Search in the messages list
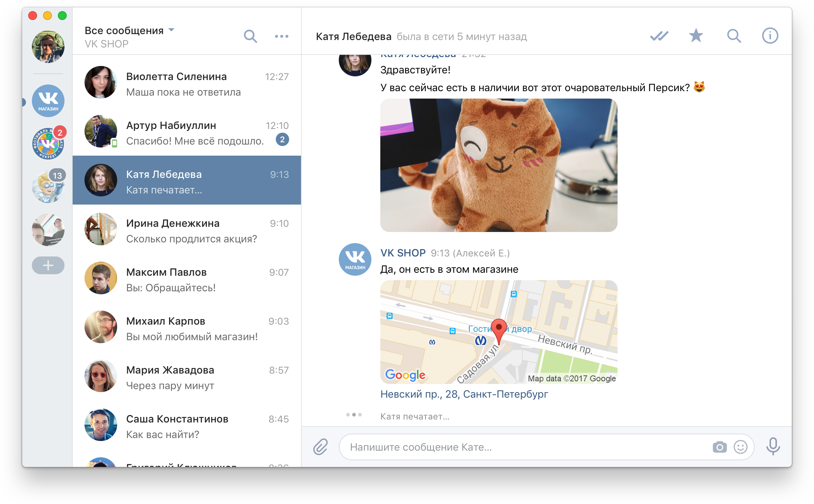The height and width of the screenshot is (504, 814). [x=250, y=36]
